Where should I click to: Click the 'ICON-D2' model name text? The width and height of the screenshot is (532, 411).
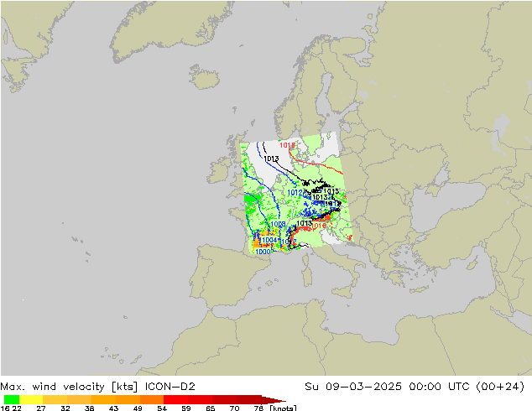[x=170, y=387]
